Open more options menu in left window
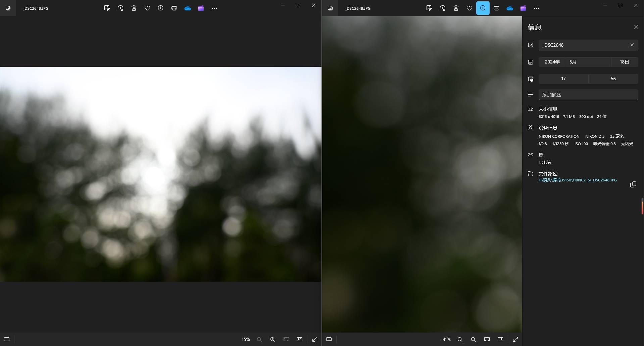Screen dimensions: 644x346 pos(214,8)
